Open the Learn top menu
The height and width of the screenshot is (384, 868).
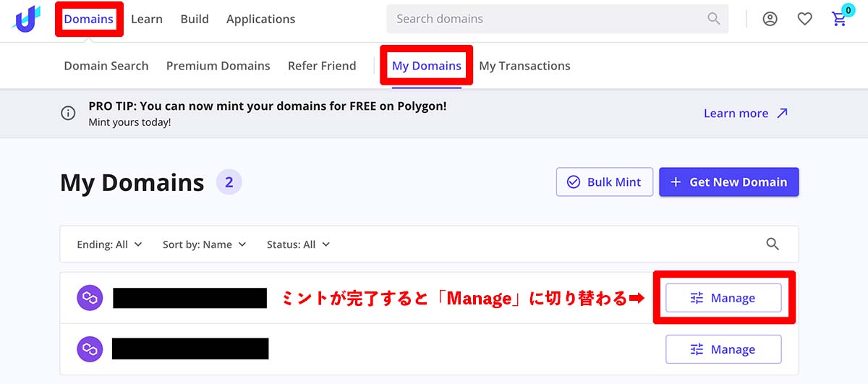tap(147, 19)
